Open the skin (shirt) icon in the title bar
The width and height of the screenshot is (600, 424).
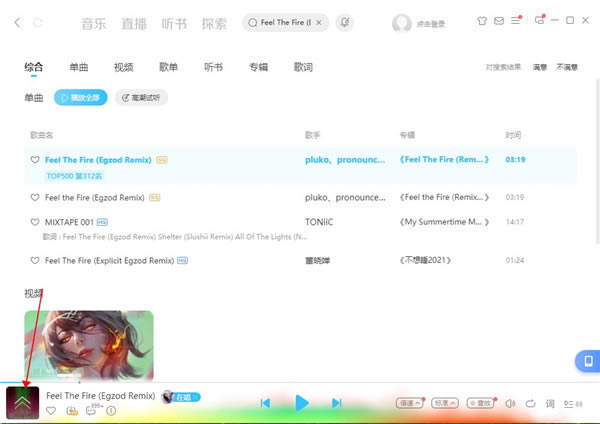480,20
